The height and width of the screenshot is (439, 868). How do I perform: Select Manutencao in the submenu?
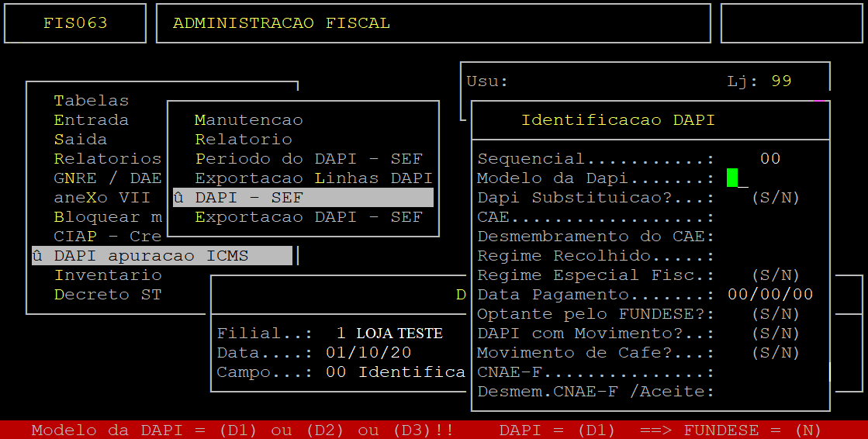pos(248,120)
